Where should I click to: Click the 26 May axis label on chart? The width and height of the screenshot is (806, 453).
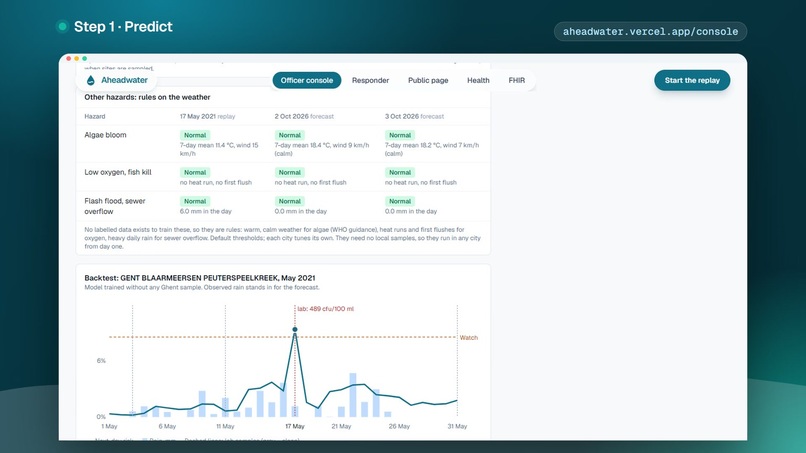399,426
